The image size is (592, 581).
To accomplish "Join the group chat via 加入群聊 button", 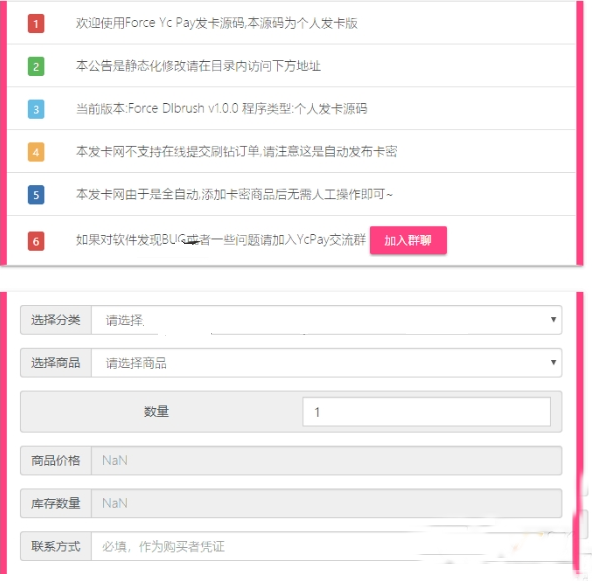I will click(x=408, y=240).
